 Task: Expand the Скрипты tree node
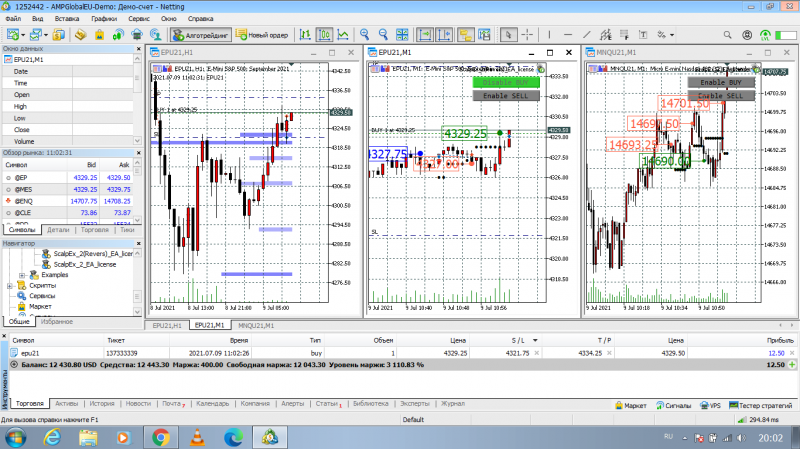pos(10,286)
